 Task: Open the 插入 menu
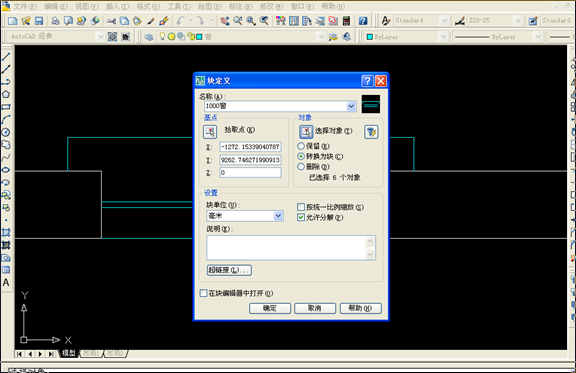pyautogui.click(x=118, y=6)
